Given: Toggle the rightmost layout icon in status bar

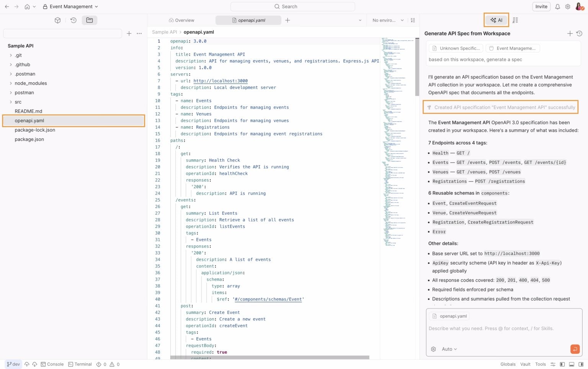Looking at the screenshot, I should click(581, 364).
